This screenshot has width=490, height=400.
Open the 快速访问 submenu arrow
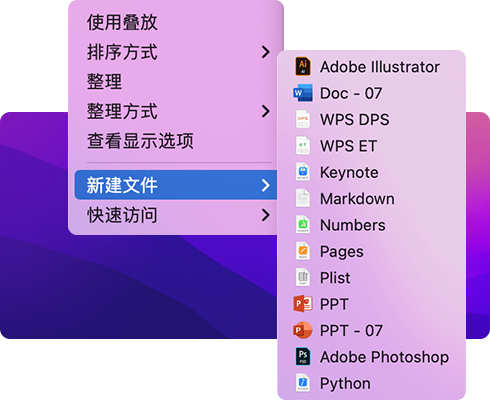click(x=265, y=215)
